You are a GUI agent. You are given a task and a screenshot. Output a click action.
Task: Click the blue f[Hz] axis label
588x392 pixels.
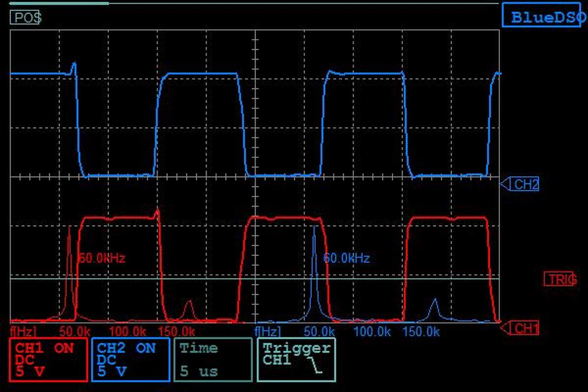[x=268, y=331]
